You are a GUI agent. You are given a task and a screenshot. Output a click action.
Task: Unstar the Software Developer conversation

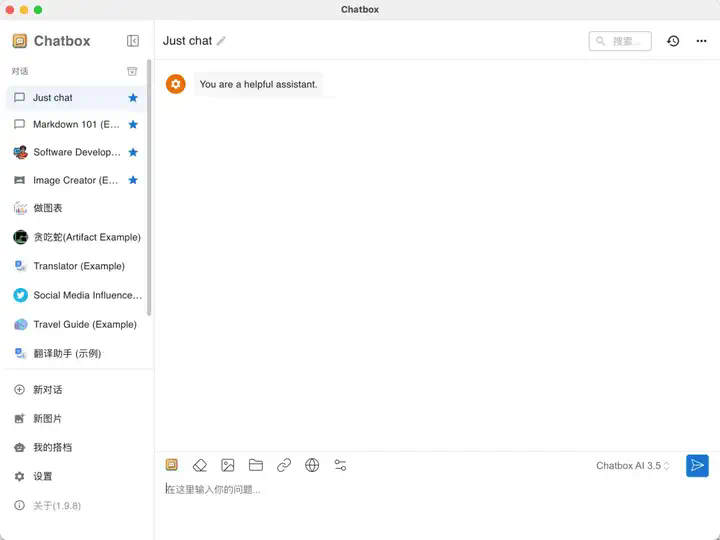133,152
